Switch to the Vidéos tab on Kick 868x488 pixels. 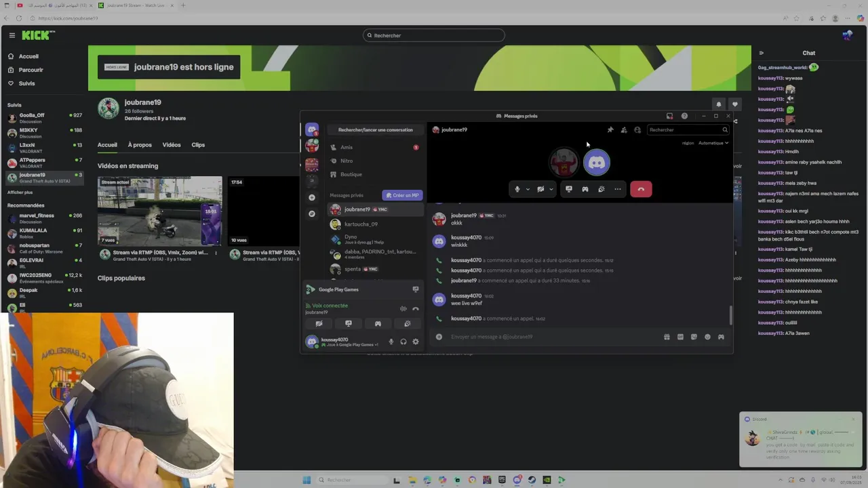172,144
